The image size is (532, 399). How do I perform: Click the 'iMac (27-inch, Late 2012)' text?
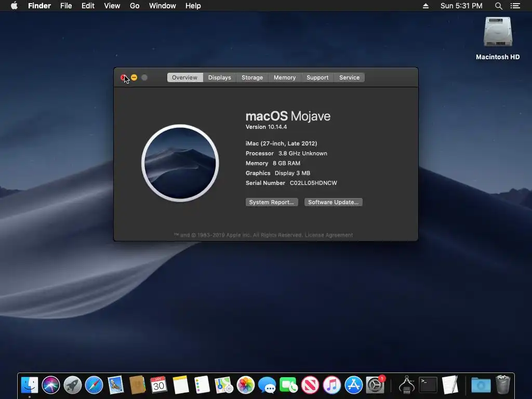281,143
